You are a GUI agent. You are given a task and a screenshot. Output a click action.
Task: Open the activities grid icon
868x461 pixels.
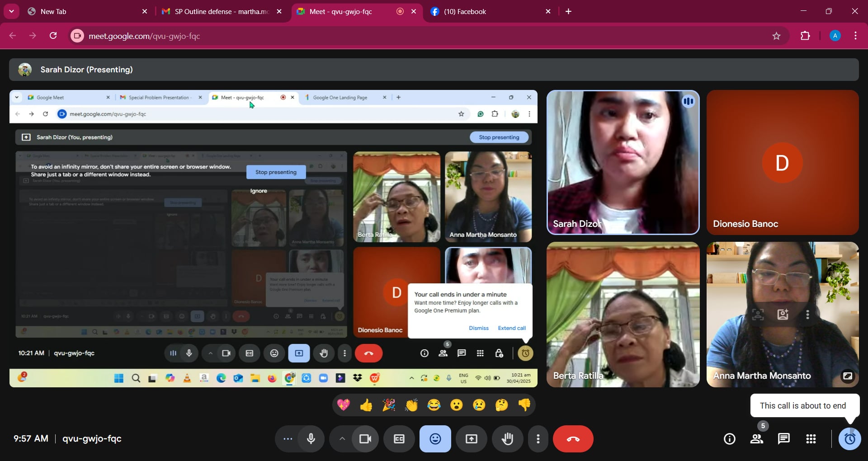click(811, 439)
